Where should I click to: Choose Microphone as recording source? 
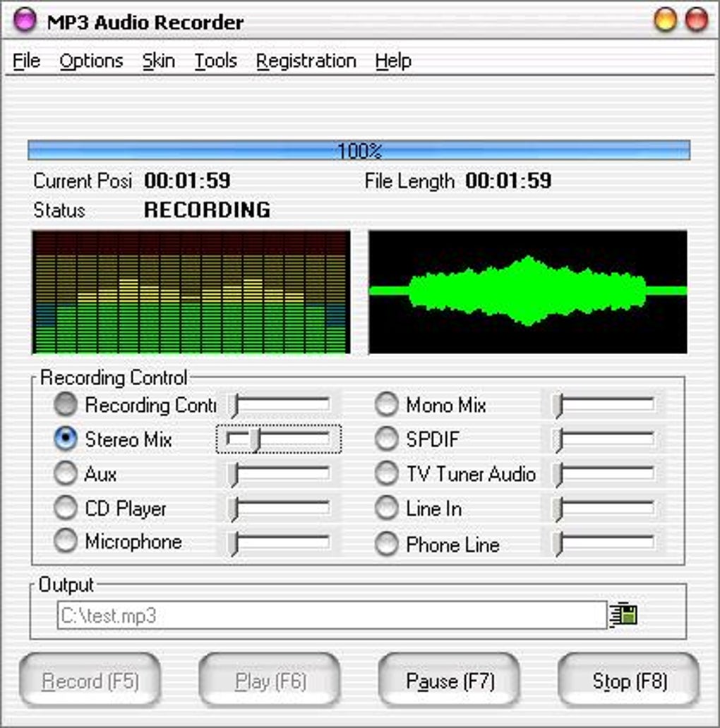point(66,541)
